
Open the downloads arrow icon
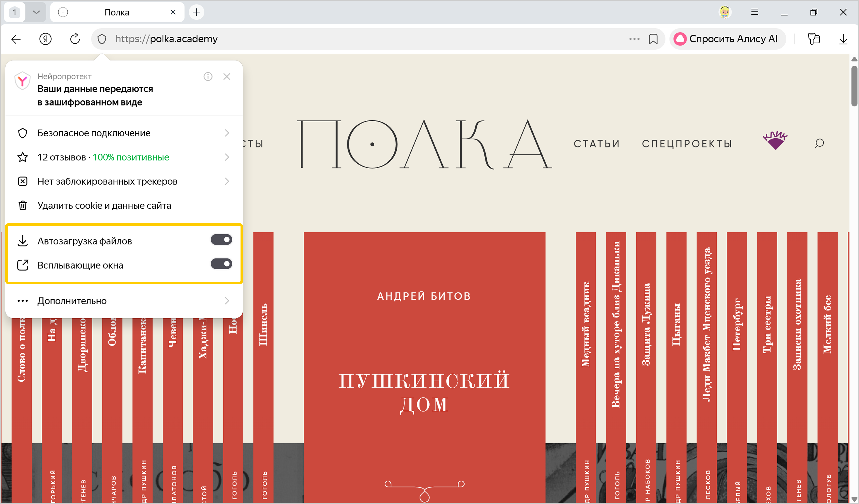[x=843, y=39]
